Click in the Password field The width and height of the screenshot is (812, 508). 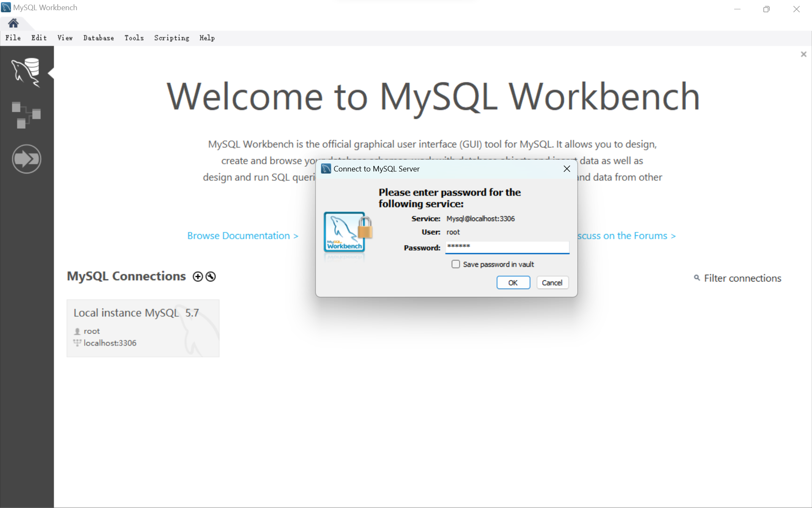coord(507,247)
